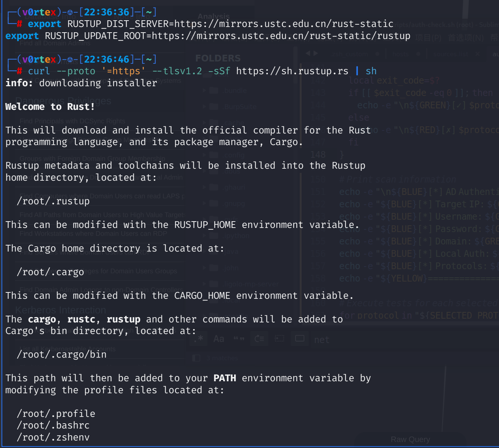Click the find field containing 'net'
Screen dimensions: 499x448
[x=404, y=340]
